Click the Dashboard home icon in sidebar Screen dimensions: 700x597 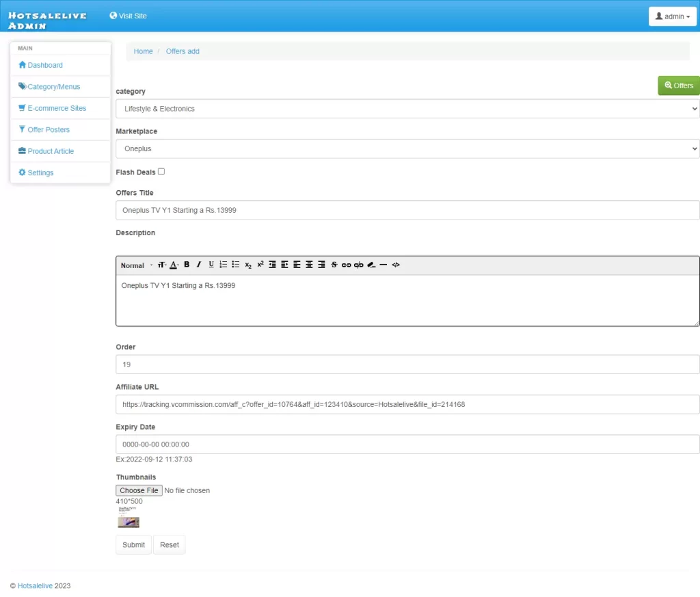(23, 65)
